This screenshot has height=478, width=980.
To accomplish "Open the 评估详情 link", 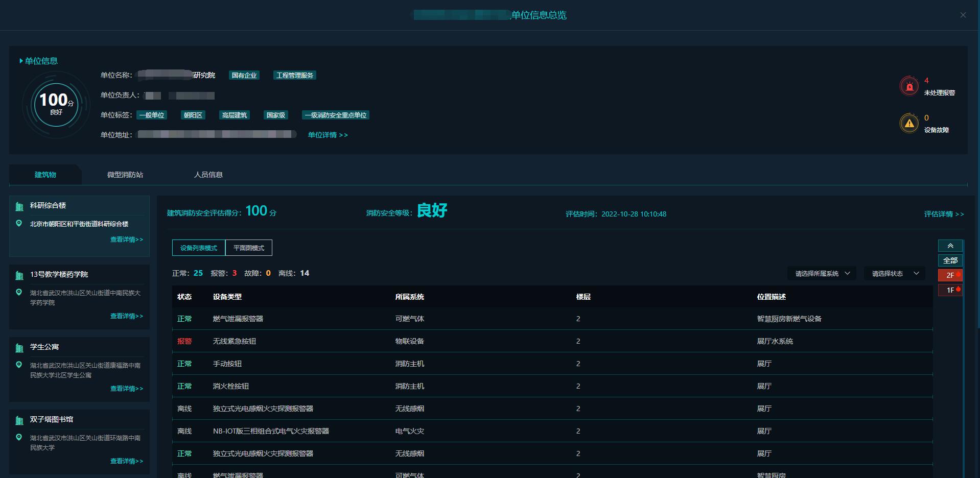I will (x=944, y=214).
